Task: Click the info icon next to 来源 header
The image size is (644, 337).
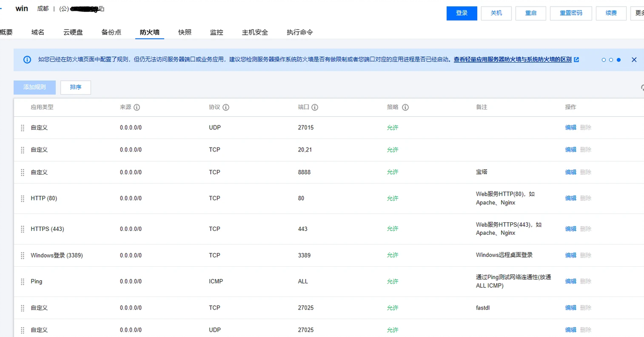Action: (x=137, y=107)
